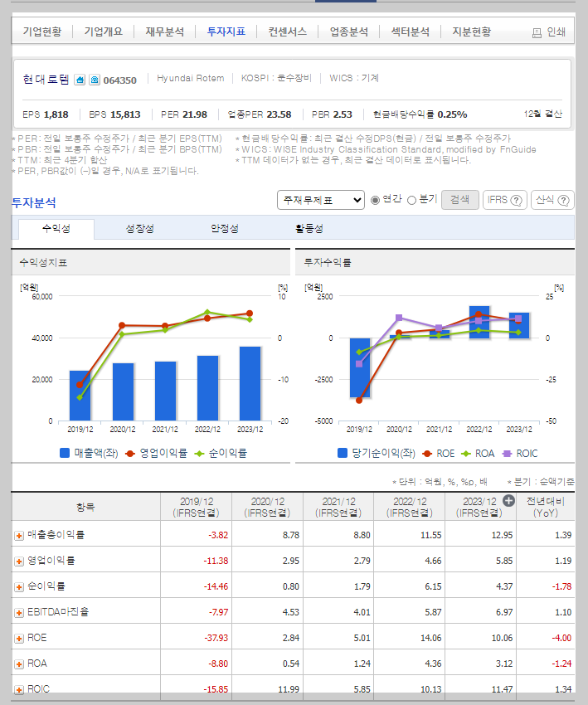The image size is (588, 705).
Task: Click the 2023/12 sales bar in 수익성지표 chart
Action: (250, 383)
